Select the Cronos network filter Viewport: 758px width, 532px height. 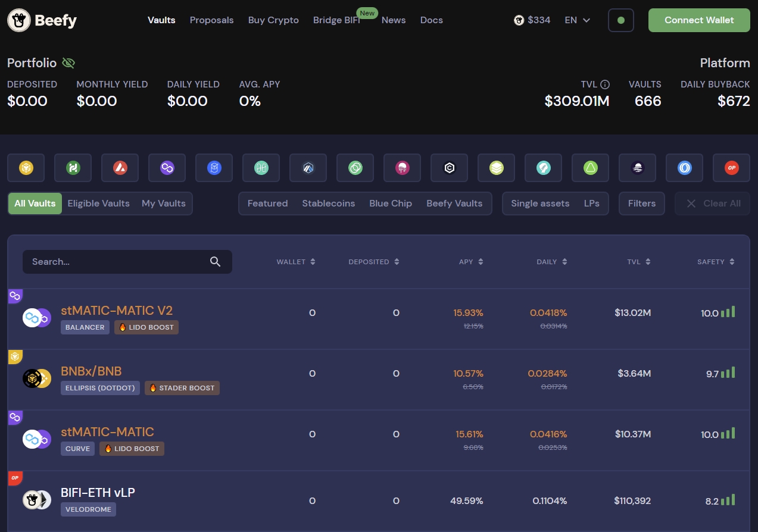pyautogui.click(x=449, y=168)
